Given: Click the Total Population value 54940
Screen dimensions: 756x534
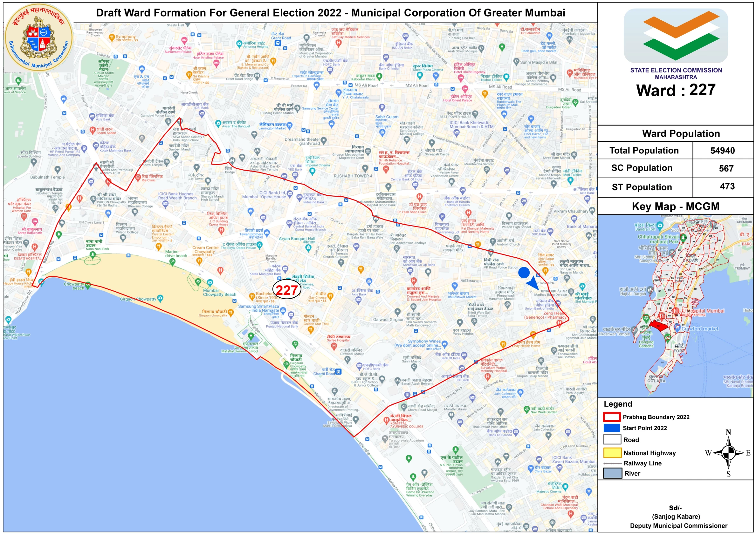Looking at the screenshot, I should click(x=722, y=151).
